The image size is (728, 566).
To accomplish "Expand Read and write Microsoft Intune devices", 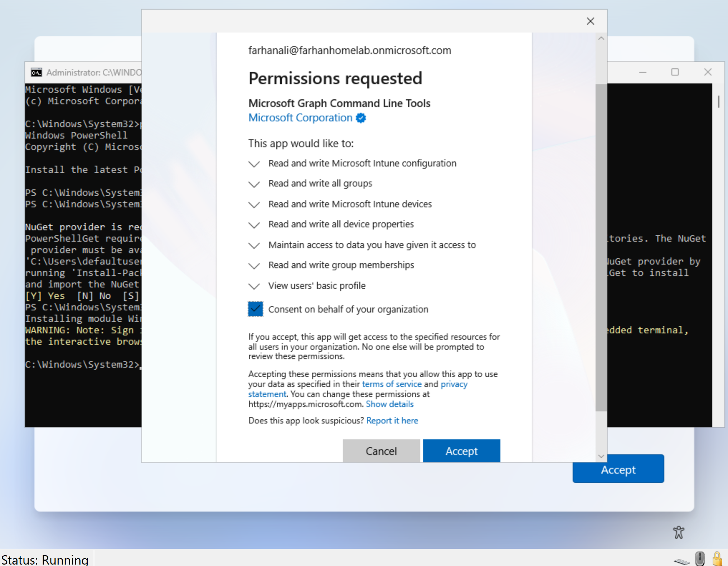I will click(254, 204).
